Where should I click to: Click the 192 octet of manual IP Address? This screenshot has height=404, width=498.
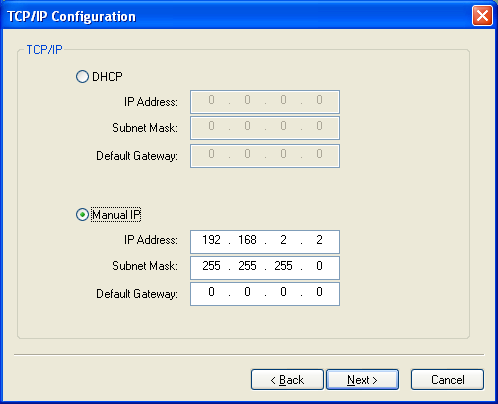(x=211, y=240)
